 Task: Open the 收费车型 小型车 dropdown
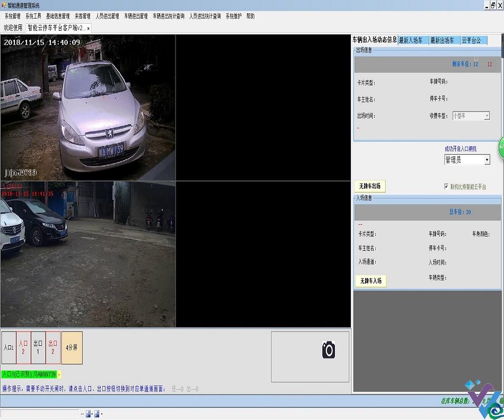(x=487, y=116)
